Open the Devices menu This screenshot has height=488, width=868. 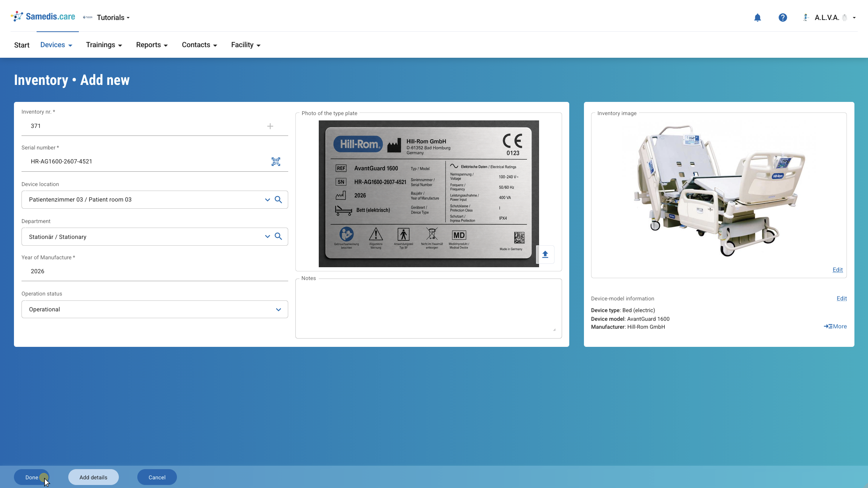click(56, 45)
